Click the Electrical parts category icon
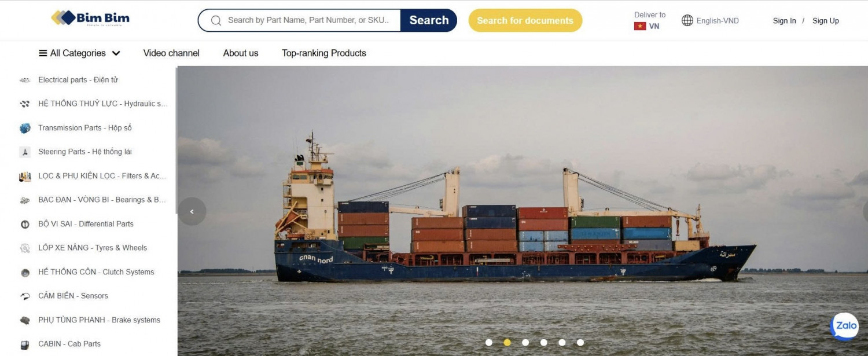 [x=25, y=80]
